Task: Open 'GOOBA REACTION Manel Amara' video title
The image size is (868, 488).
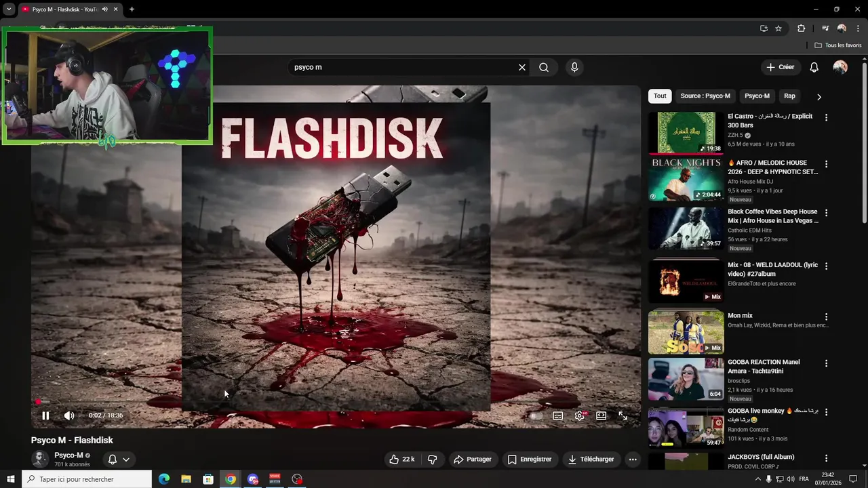Action: point(764,367)
